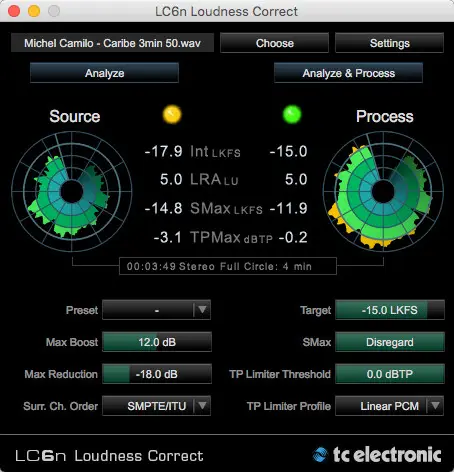The image size is (454, 472).
Task: Click the Process loudness radar display
Action: pos(383,192)
